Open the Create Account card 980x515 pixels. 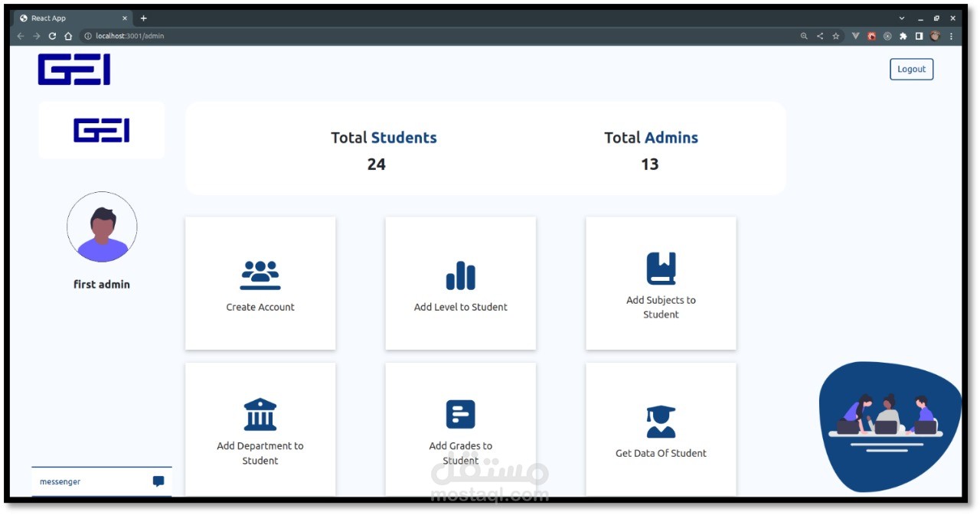point(260,283)
